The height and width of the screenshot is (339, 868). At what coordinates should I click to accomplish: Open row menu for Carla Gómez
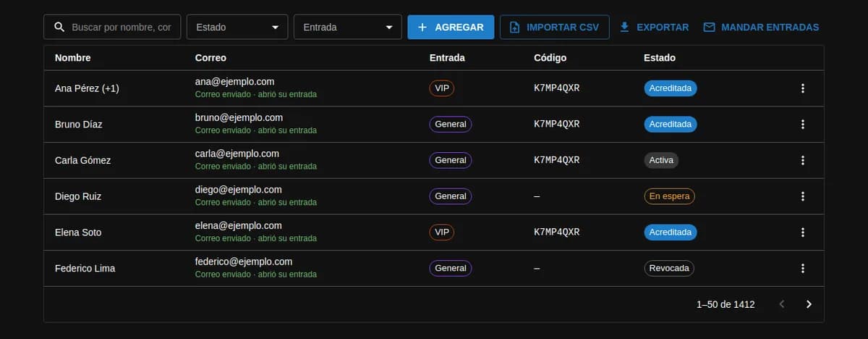[x=802, y=160]
